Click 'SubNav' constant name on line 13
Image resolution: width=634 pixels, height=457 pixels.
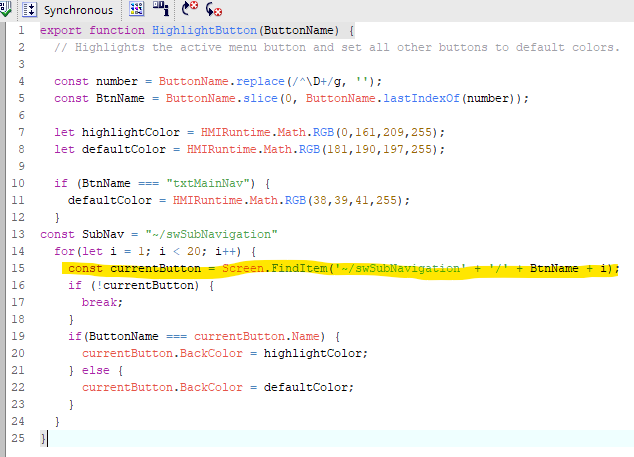click(103, 235)
